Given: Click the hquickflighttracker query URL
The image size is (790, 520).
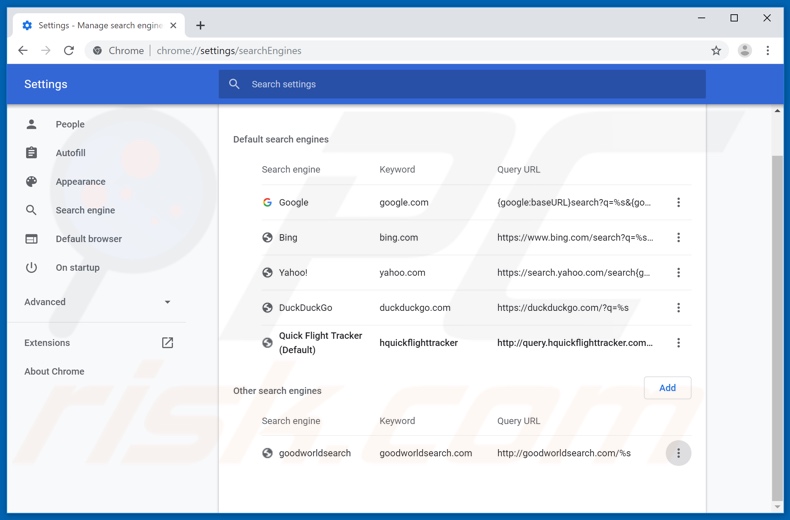Looking at the screenshot, I should click(575, 343).
